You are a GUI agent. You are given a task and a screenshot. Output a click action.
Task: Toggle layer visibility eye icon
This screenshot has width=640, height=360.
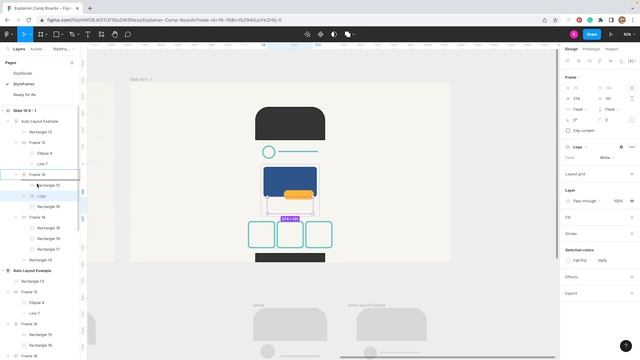coord(632,201)
